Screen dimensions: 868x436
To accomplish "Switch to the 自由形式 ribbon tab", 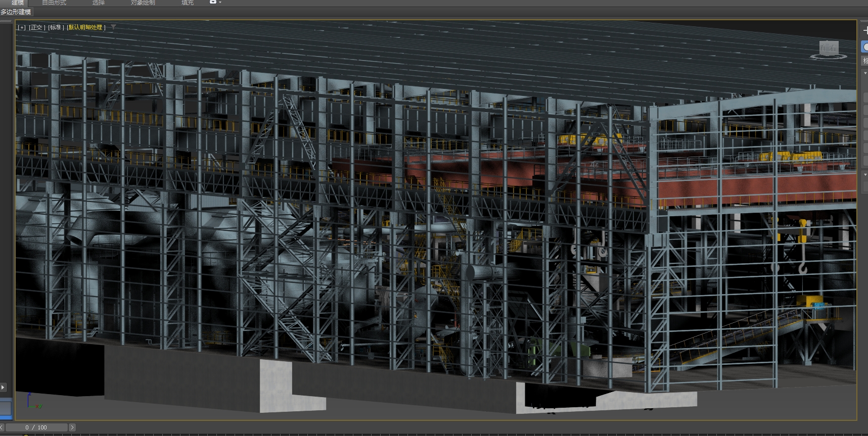I will [54, 3].
